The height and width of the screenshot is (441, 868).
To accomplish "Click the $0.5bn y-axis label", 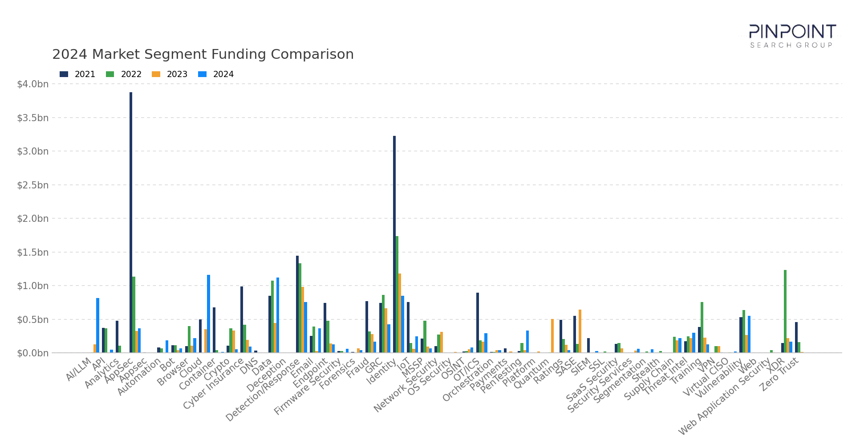I will (32, 320).
